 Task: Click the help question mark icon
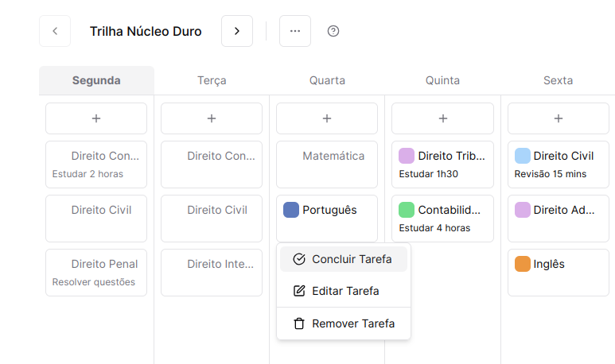coord(333,31)
